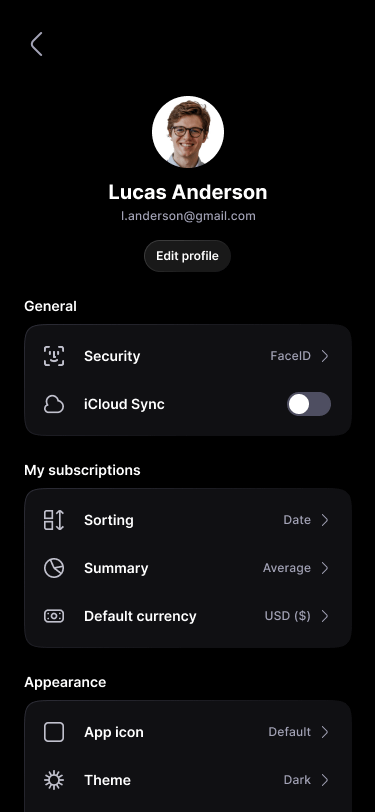This screenshot has width=375, height=812.
Task: Open the Security row label
Action: tap(112, 356)
